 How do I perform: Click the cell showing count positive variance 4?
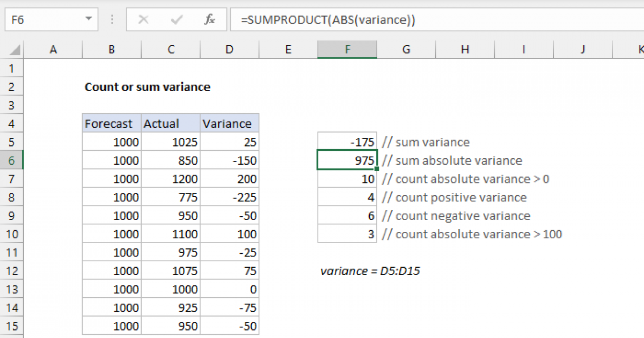point(347,197)
